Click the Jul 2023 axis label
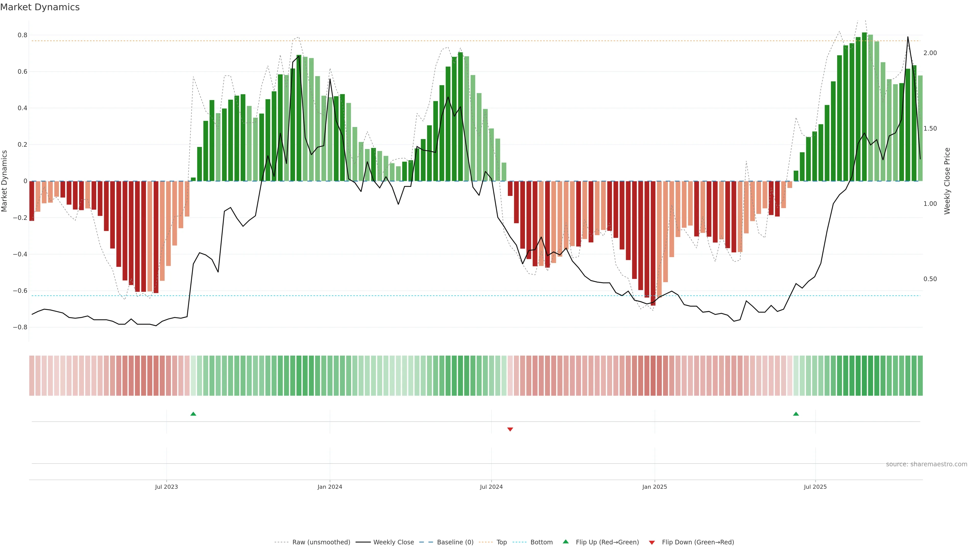Screen dimensions: 980x551 click(x=166, y=487)
